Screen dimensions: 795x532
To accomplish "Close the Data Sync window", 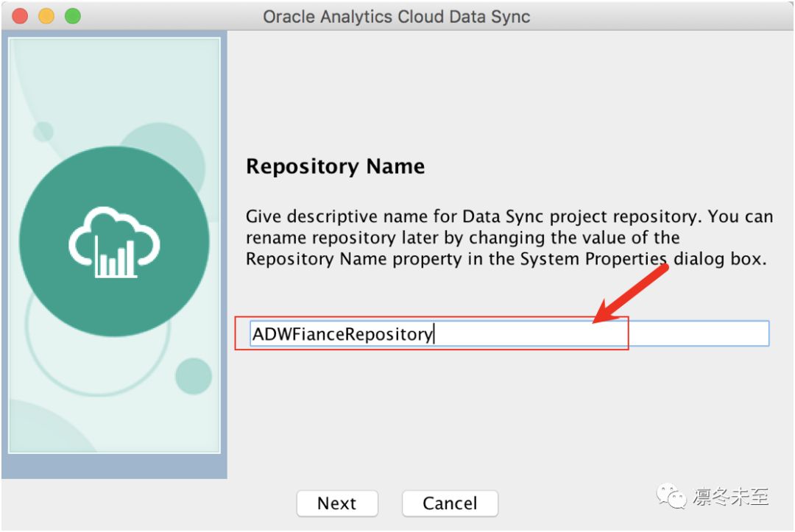I will (x=21, y=16).
